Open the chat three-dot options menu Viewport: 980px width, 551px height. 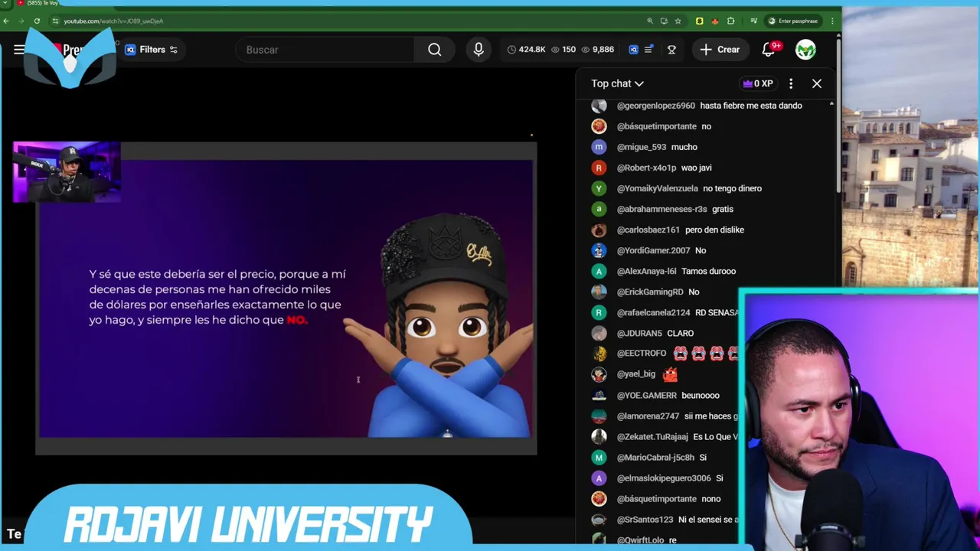tap(791, 83)
